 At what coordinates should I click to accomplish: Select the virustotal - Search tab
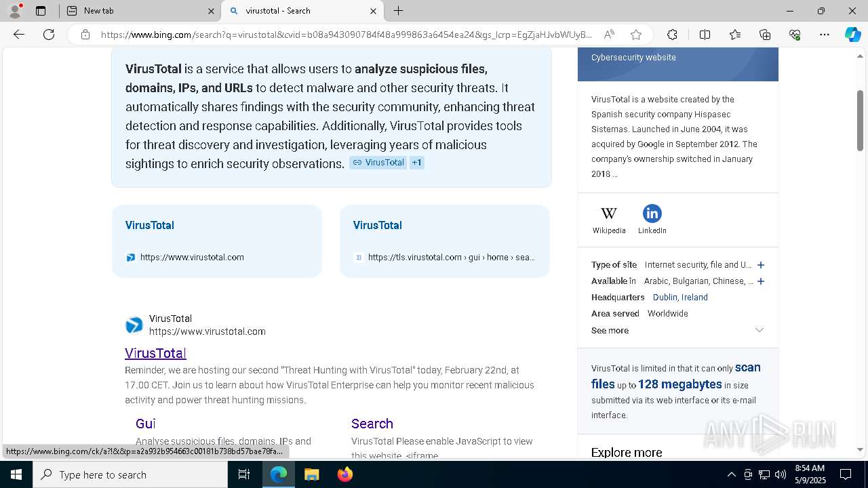click(x=302, y=11)
